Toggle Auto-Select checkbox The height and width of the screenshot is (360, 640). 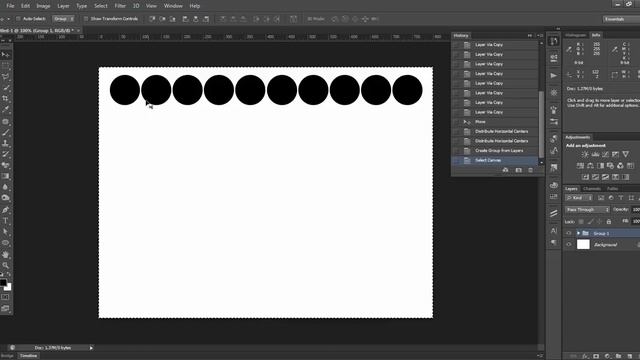click(18, 19)
